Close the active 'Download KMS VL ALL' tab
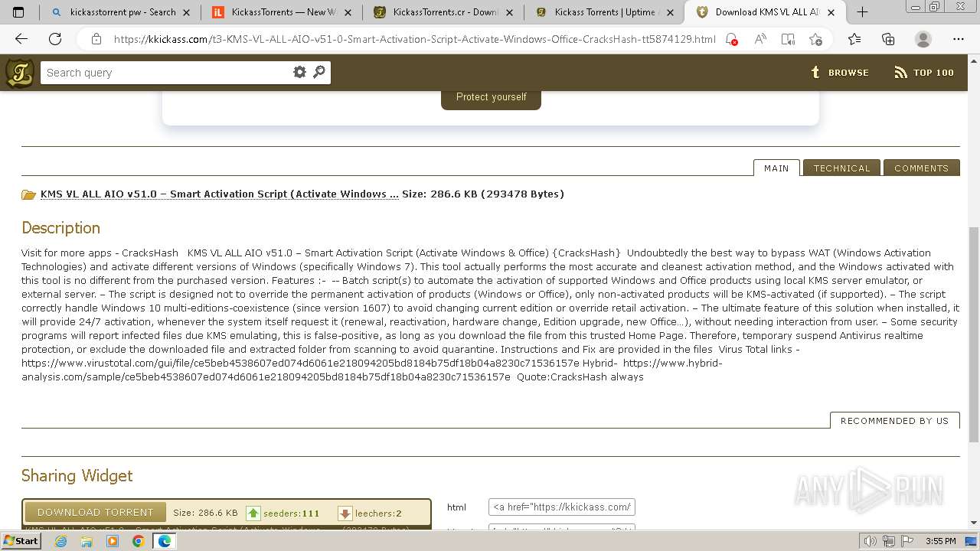 (x=831, y=12)
